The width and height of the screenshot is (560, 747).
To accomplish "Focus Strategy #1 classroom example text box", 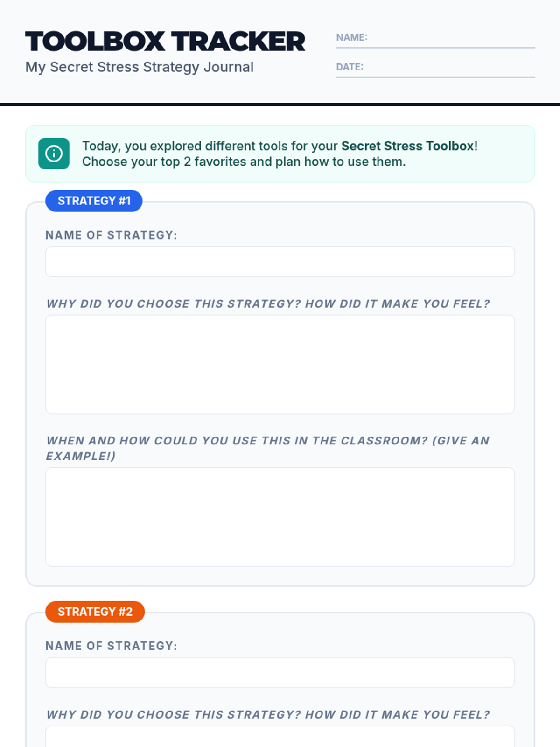I will tap(280, 517).
